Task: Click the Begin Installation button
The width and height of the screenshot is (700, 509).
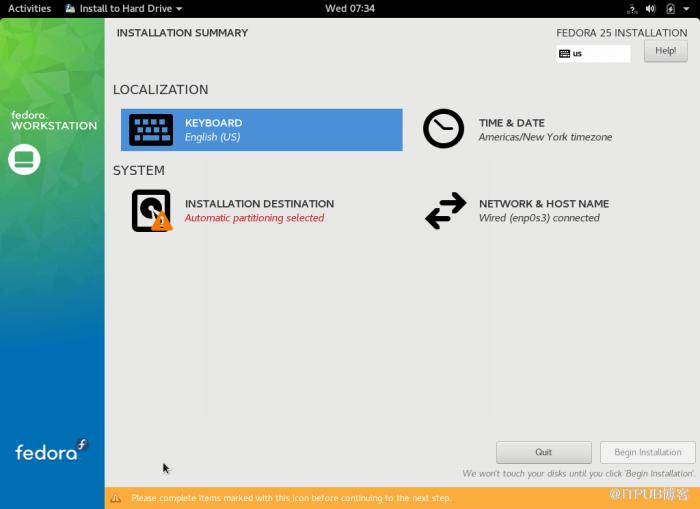Action: tap(647, 452)
